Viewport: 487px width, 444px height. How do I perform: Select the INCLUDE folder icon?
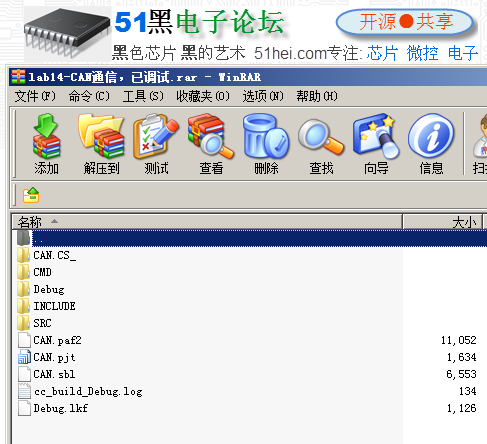(x=24, y=306)
